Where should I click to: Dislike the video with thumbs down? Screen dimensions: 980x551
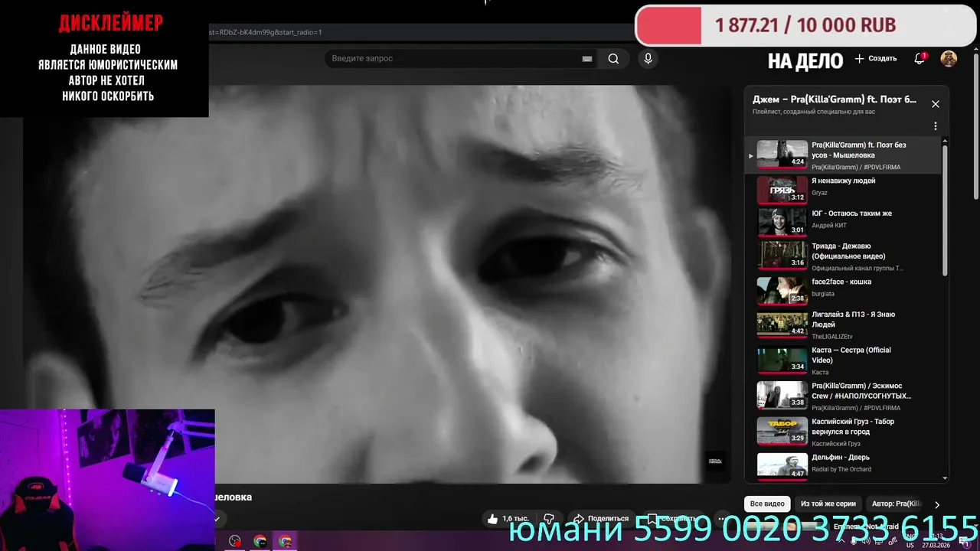point(549,518)
